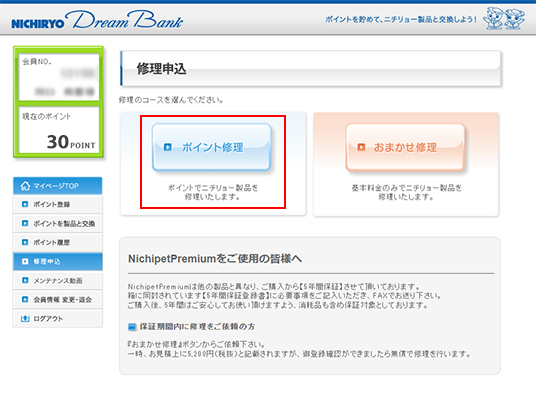Click heading NichipetPremiumをご使用の皆様へ
The width and height of the screenshot is (536, 410).
(x=215, y=259)
